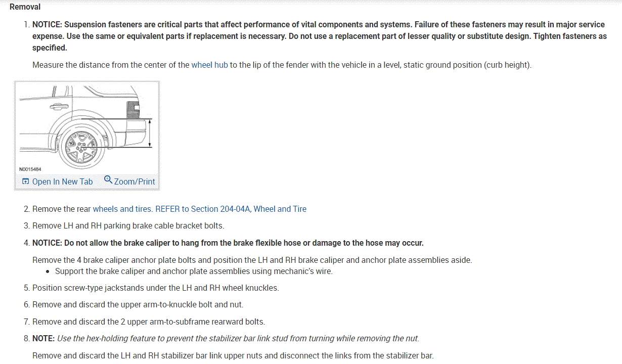Click the Open In New Tab icon

[x=26, y=181]
